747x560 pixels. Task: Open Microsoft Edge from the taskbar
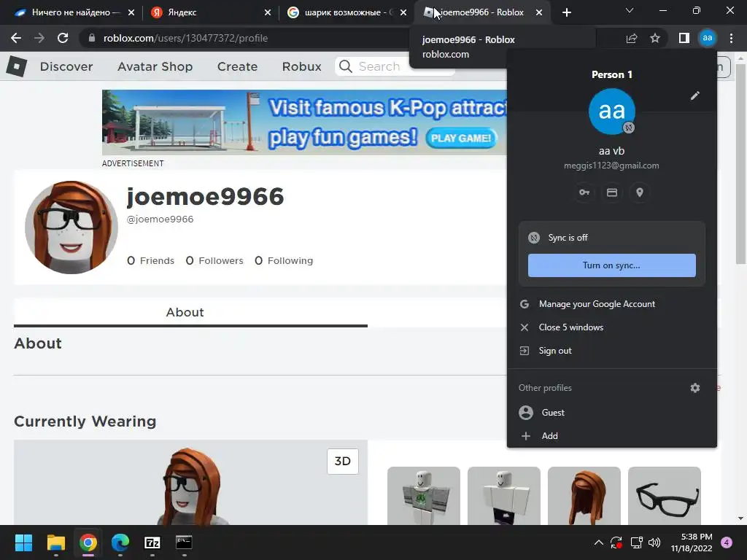120,542
